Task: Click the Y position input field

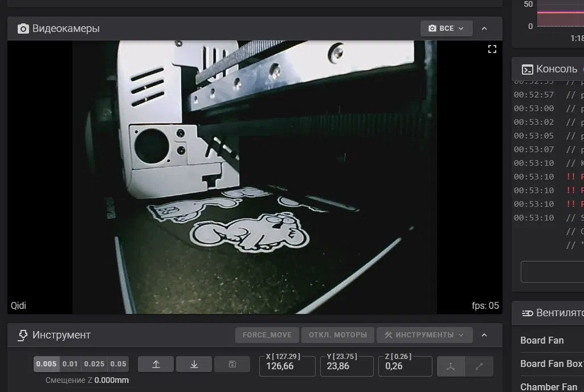Action: [x=347, y=366]
